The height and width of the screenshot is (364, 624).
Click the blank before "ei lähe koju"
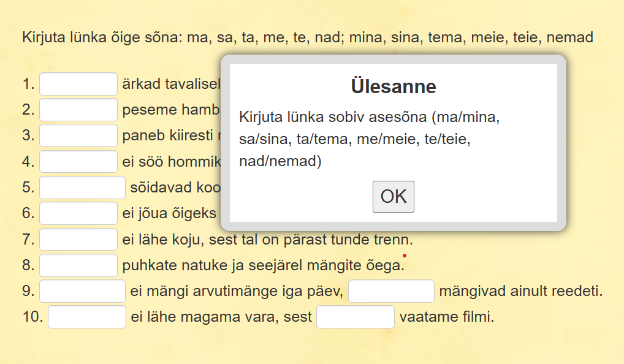point(78,239)
